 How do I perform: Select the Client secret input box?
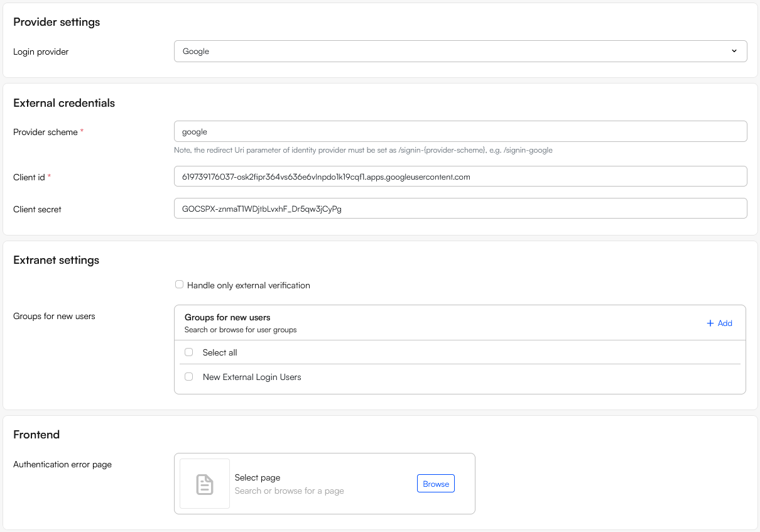(x=460, y=209)
